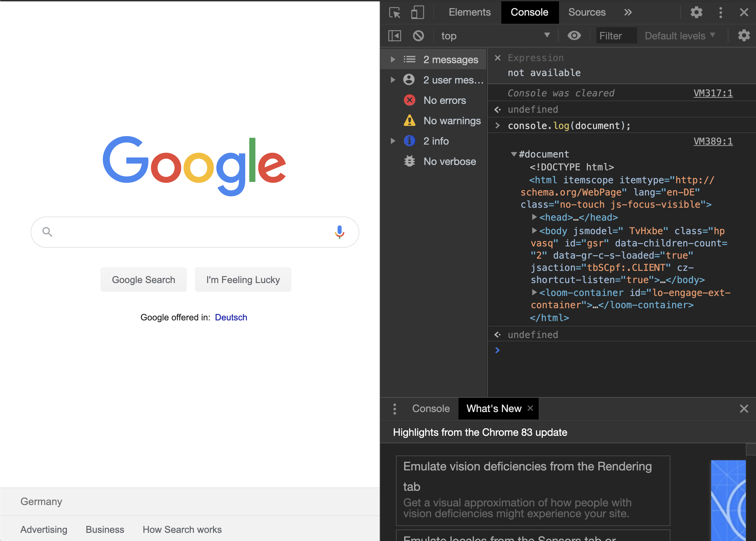
Task: Open the DevTools three-dot customize menu
Action: pos(721,13)
